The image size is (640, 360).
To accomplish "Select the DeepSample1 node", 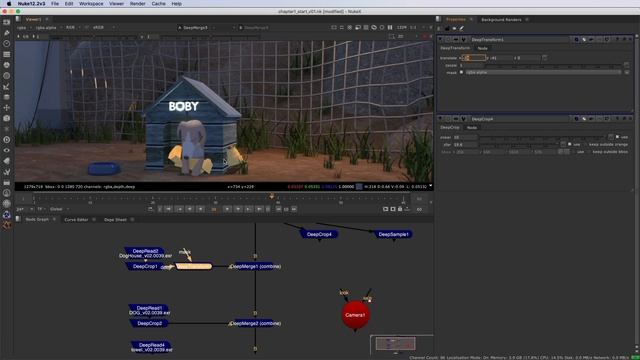I will click(393, 234).
